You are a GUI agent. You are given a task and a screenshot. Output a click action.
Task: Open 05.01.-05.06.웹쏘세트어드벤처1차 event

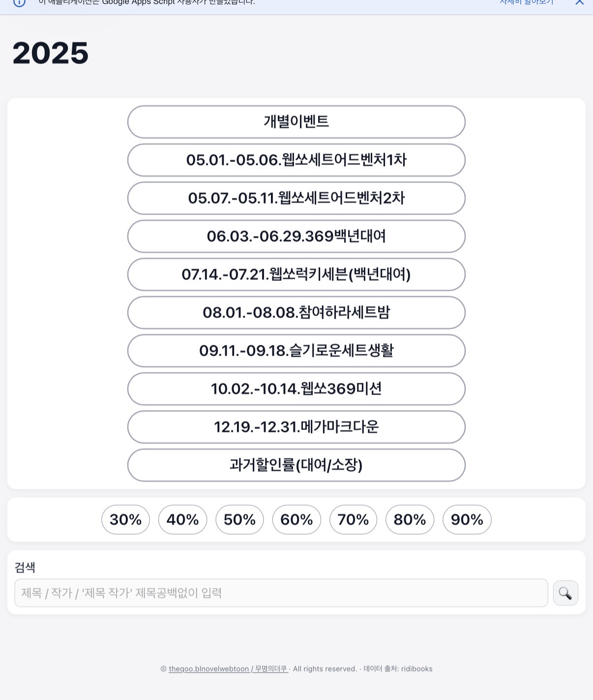pyautogui.click(x=296, y=160)
